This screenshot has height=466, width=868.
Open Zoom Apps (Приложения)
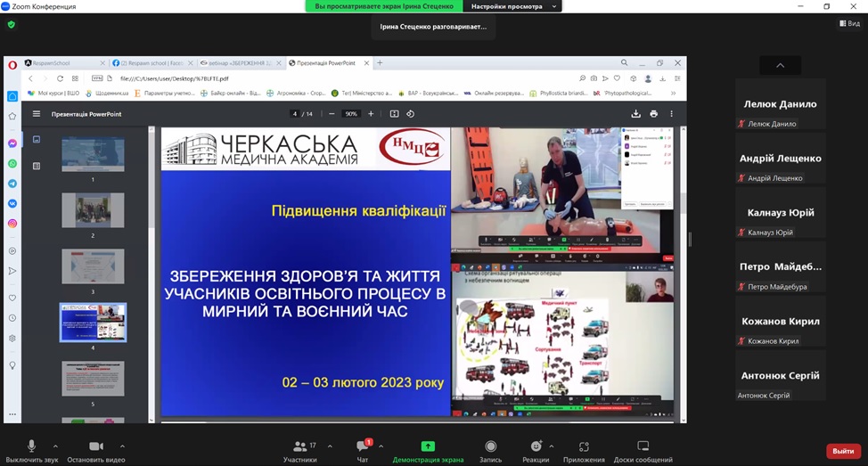pyautogui.click(x=584, y=446)
